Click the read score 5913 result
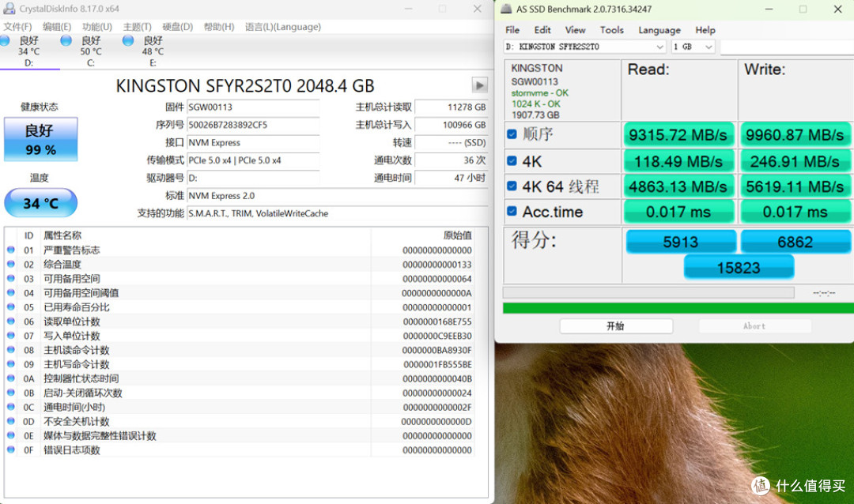The height and width of the screenshot is (504, 854). coord(681,242)
